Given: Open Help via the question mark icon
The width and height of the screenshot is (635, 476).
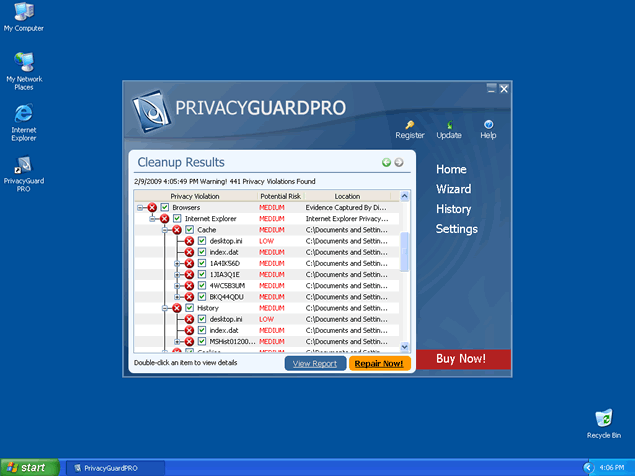Looking at the screenshot, I should click(488, 124).
